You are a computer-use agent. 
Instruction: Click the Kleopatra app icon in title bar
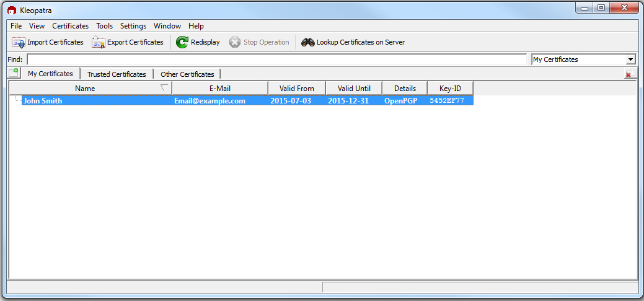12,11
